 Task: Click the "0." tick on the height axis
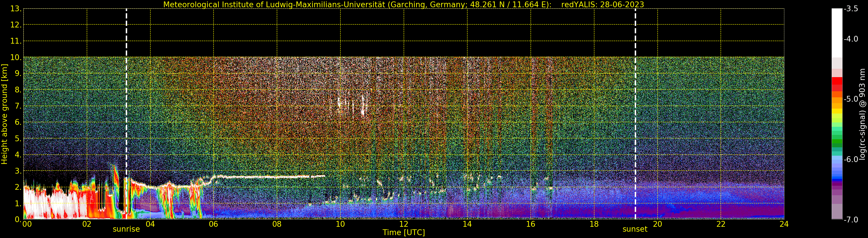[x=18, y=220]
